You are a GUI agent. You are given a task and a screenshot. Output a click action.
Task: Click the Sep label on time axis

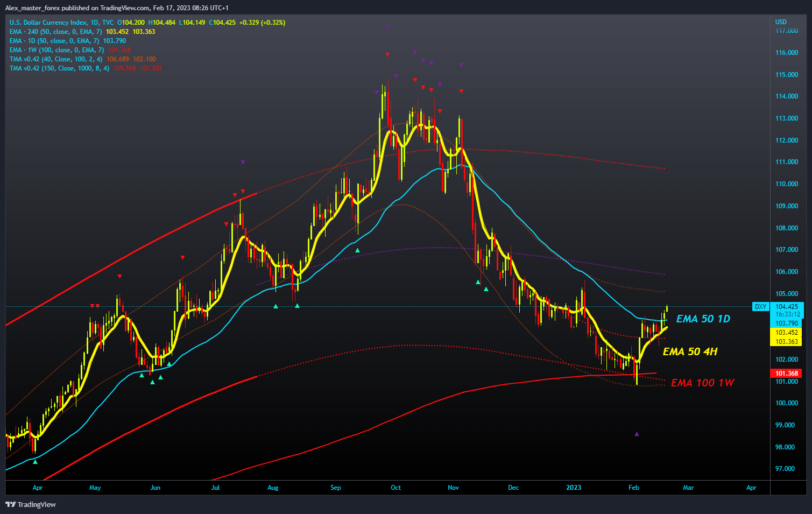335,488
